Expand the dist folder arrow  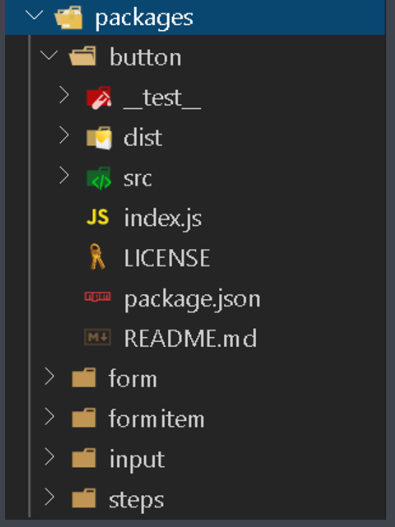coord(64,135)
